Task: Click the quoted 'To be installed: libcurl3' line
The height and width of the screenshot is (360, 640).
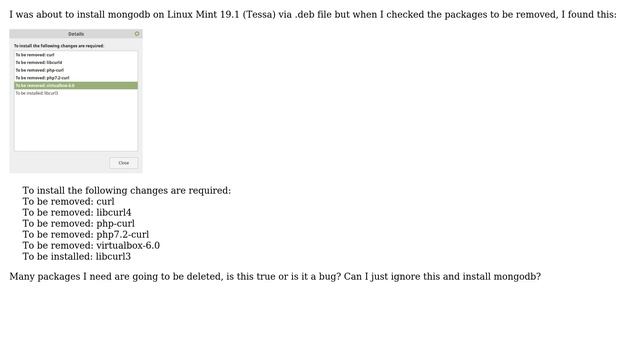Action: 77,257
